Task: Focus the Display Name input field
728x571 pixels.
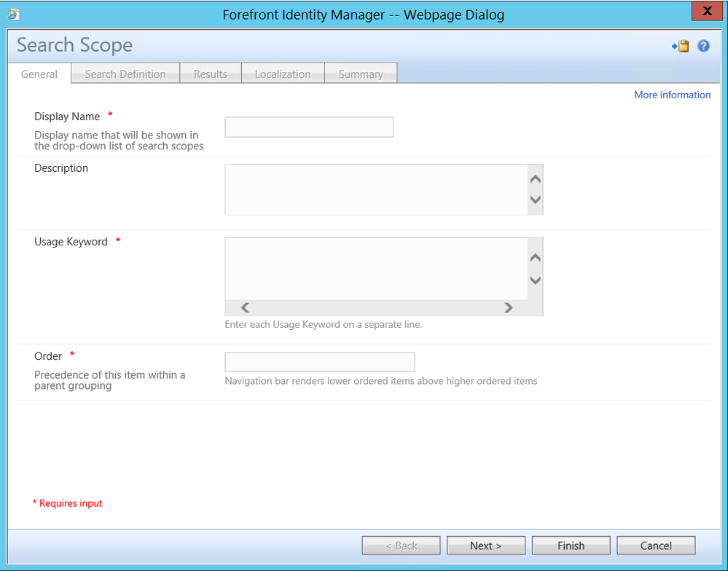Action: 309,127
